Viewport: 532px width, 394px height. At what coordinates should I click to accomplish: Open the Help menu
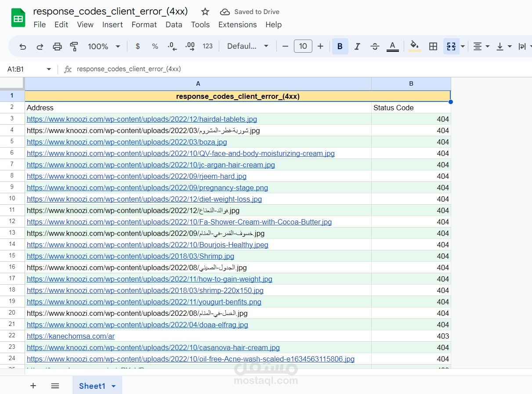[x=273, y=25]
